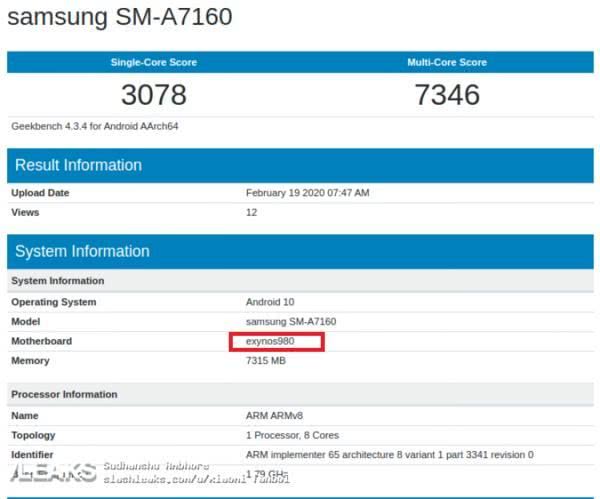Select the Topology label

[33, 435]
